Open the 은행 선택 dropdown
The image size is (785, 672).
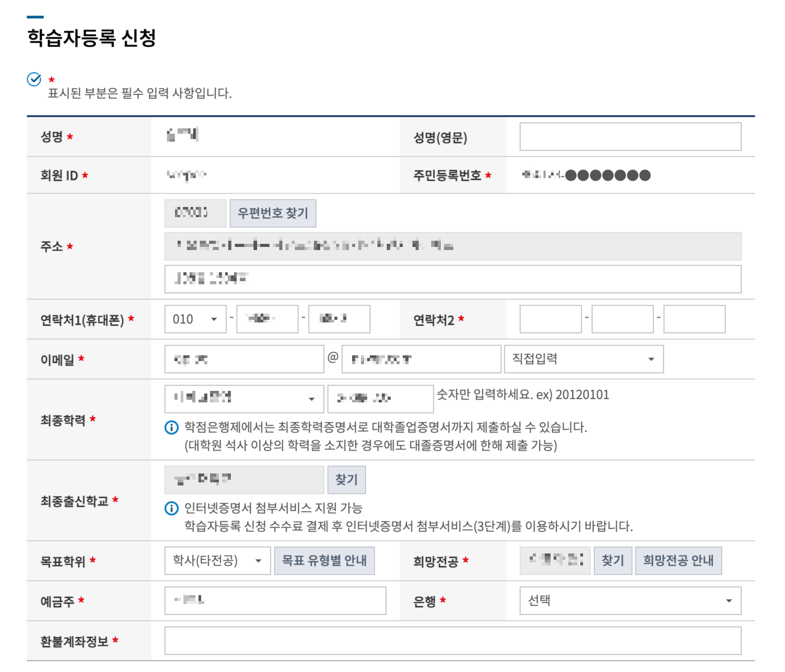click(630, 600)
